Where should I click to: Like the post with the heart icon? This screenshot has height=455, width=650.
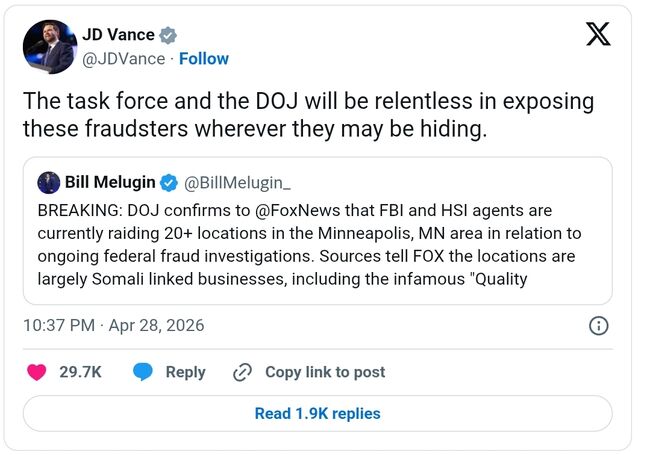(37, 372)
